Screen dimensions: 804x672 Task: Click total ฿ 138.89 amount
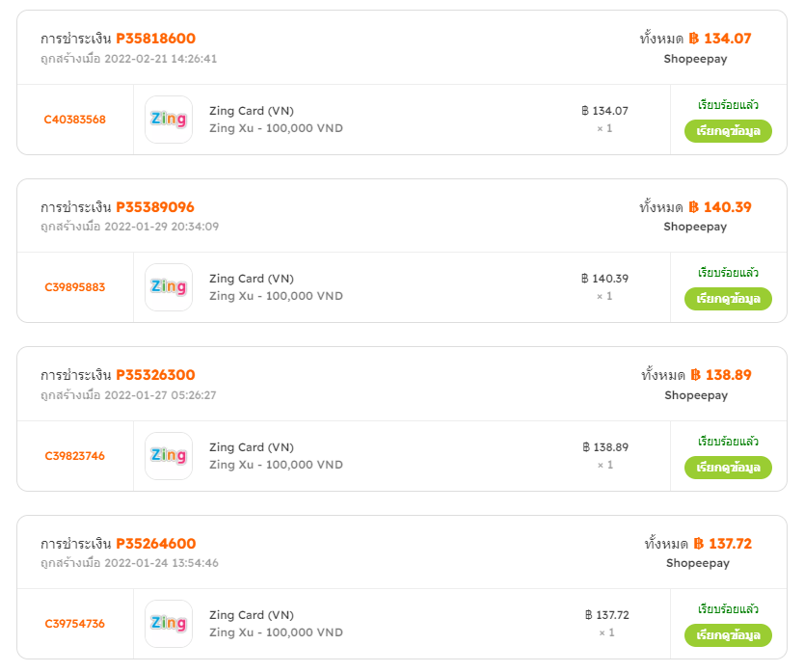[x=721, y=375]
